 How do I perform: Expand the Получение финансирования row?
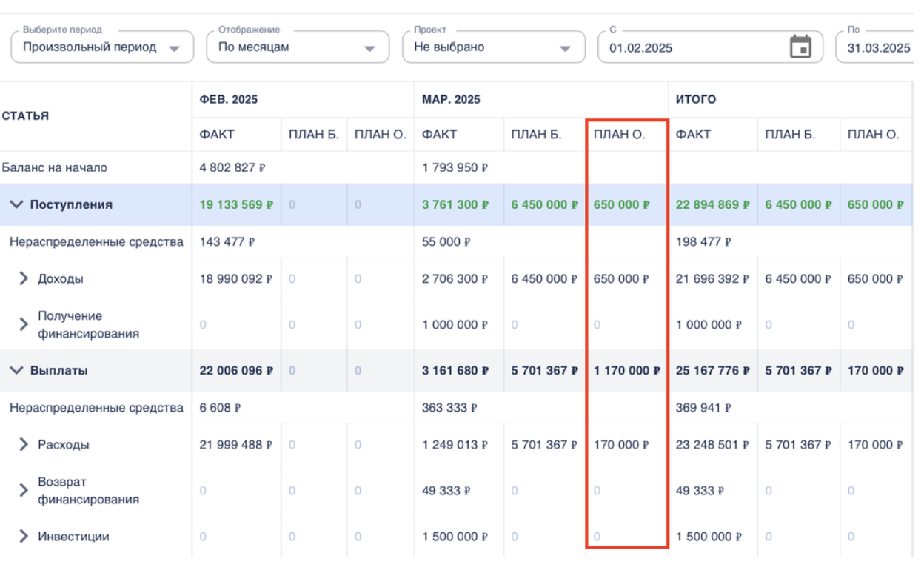tap(24, 324)
